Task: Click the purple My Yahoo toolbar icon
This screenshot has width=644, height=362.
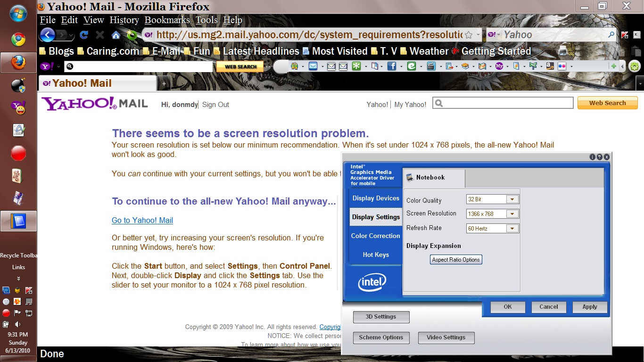Action: click(499, 66)
